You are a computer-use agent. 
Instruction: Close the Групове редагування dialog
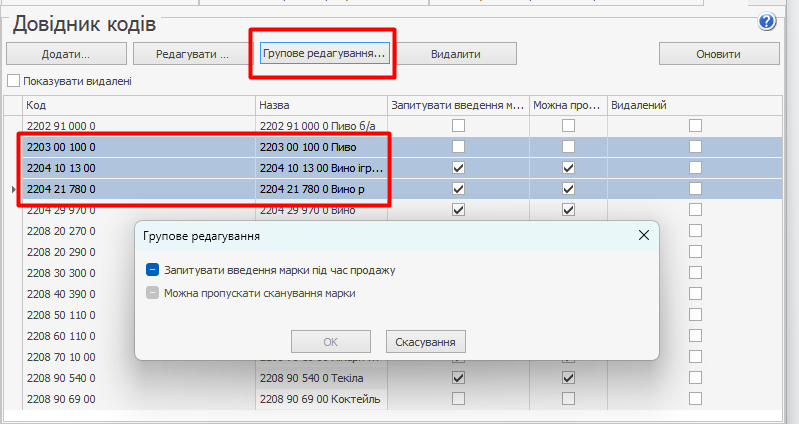tap(644, 236)
